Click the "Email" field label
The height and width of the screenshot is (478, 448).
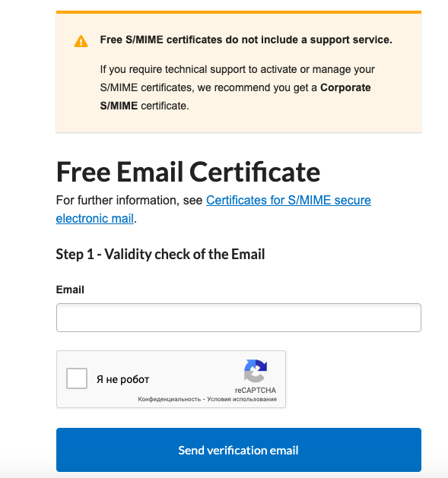click(x=70, y=290)
